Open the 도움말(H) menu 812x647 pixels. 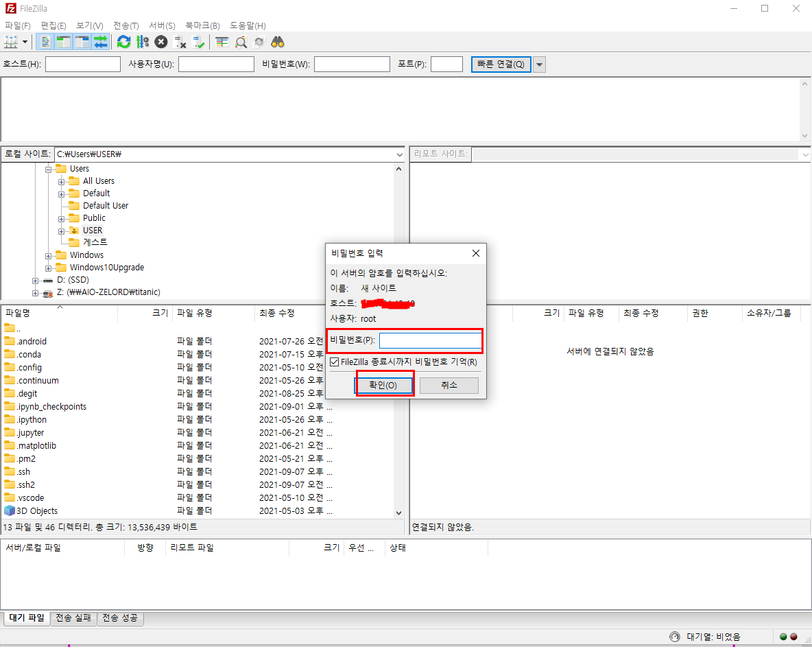click(x=248, y=25)
